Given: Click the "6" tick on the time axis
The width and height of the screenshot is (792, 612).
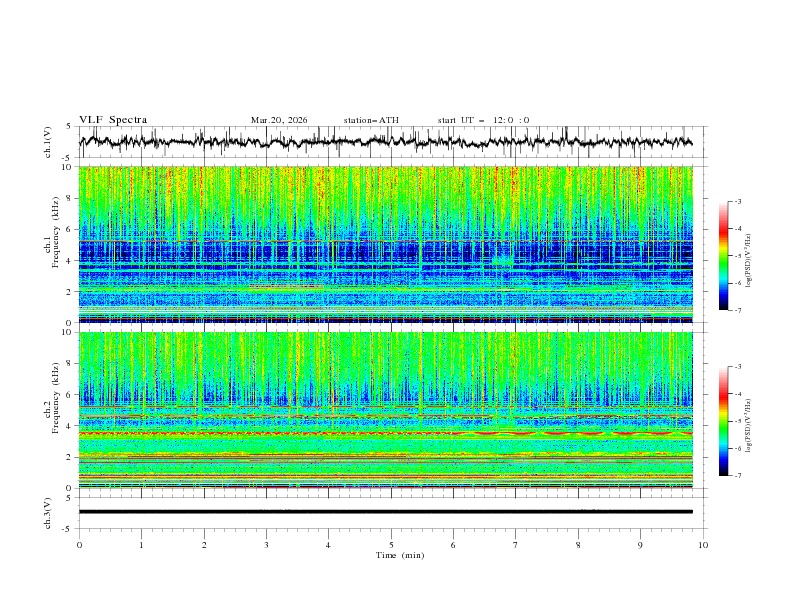Looking at the screenshot, I should coord(453,545).
